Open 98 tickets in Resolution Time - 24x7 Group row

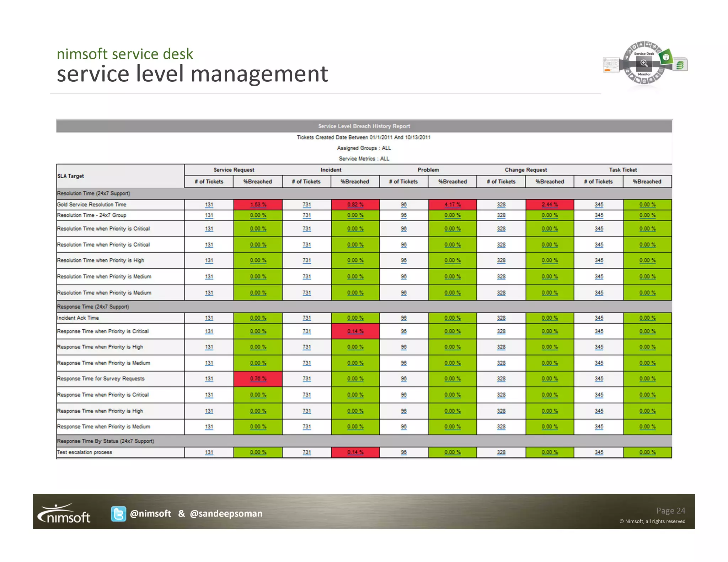click(404, 215)
